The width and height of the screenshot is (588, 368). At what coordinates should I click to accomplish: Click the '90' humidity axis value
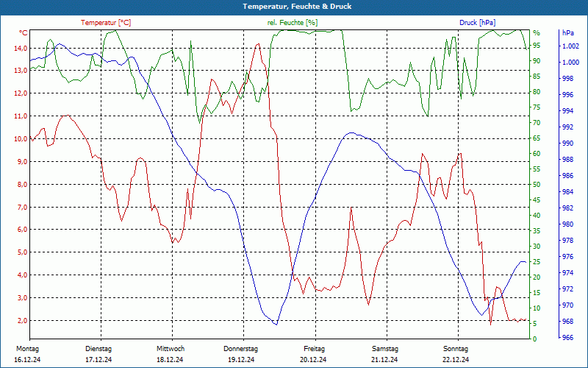(537, 61)
